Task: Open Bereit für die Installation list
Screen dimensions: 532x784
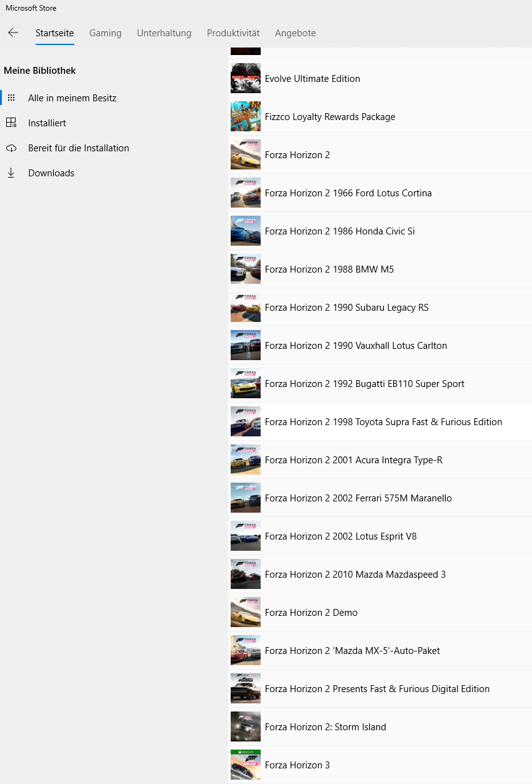Action: coord(79,148)
